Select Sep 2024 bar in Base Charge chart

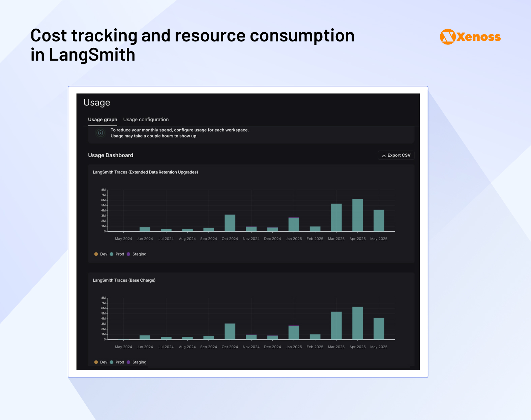[x=209, y=337]
